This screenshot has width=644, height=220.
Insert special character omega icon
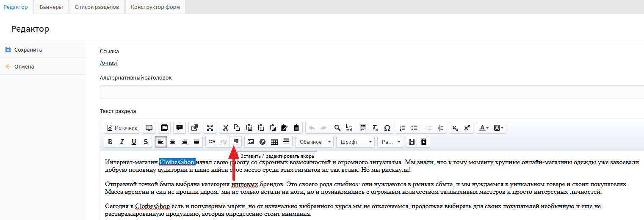click(x=387, y=128)
